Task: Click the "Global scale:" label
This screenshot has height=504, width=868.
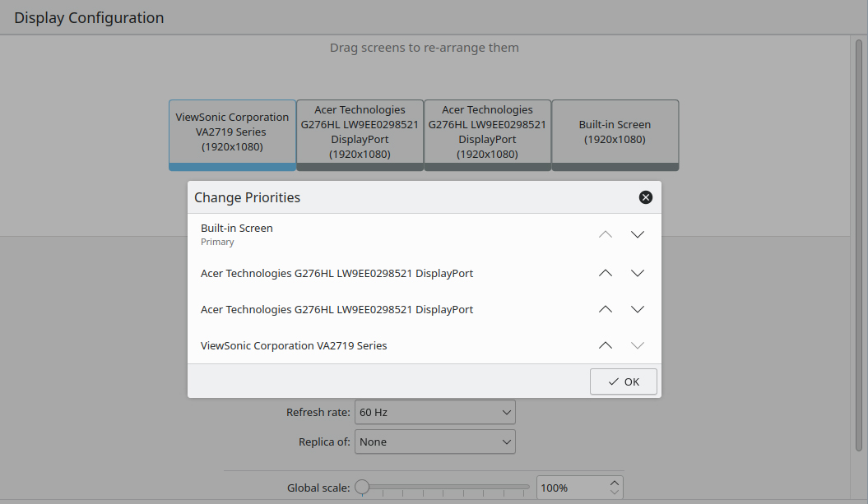Action: tap(318, 488)
